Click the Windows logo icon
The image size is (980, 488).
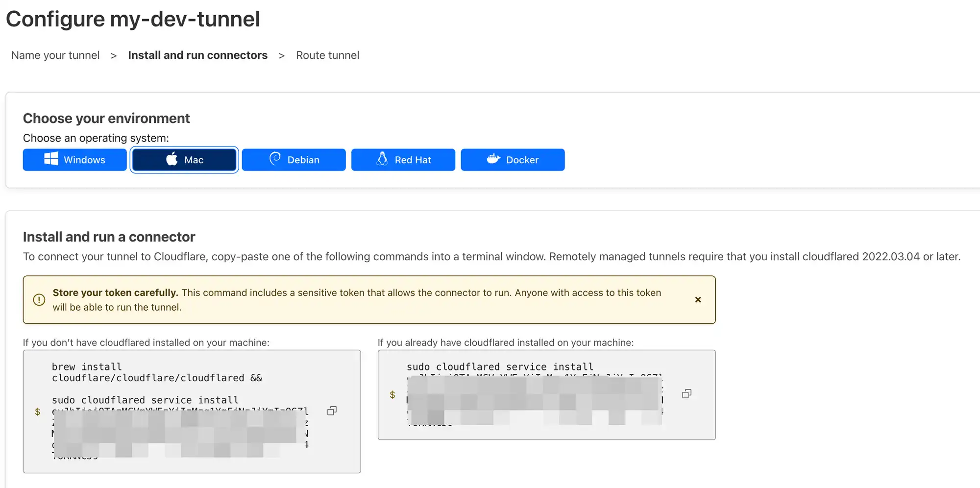[x=51, y=159]
